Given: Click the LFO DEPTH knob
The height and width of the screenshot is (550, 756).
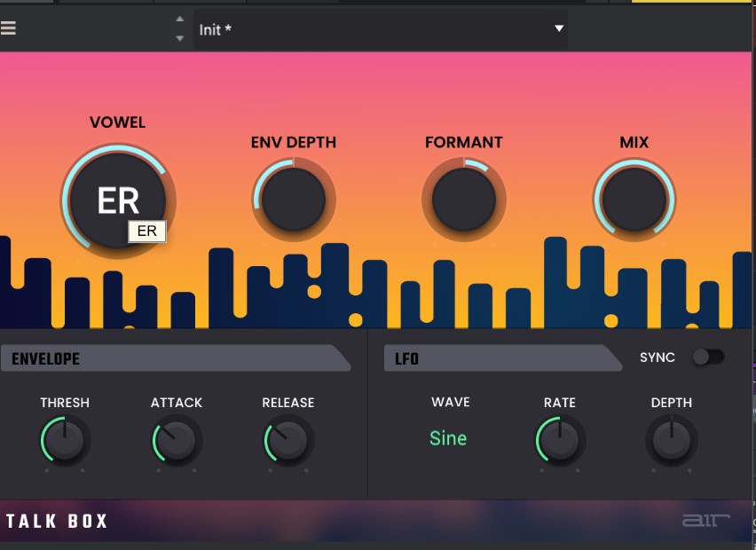Looking at the screenshot, I should 672,440.
